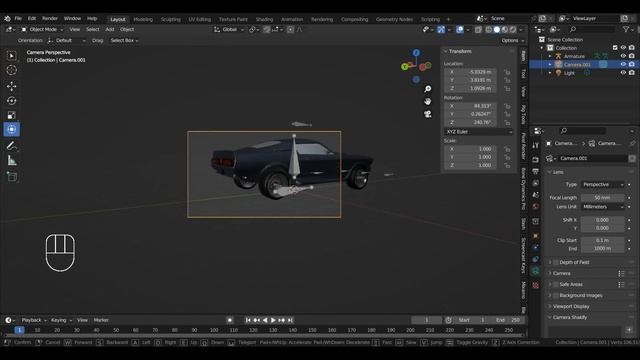Switch to solid viewport shading
The image size is (640, 360).
click(x=497, y=29)
